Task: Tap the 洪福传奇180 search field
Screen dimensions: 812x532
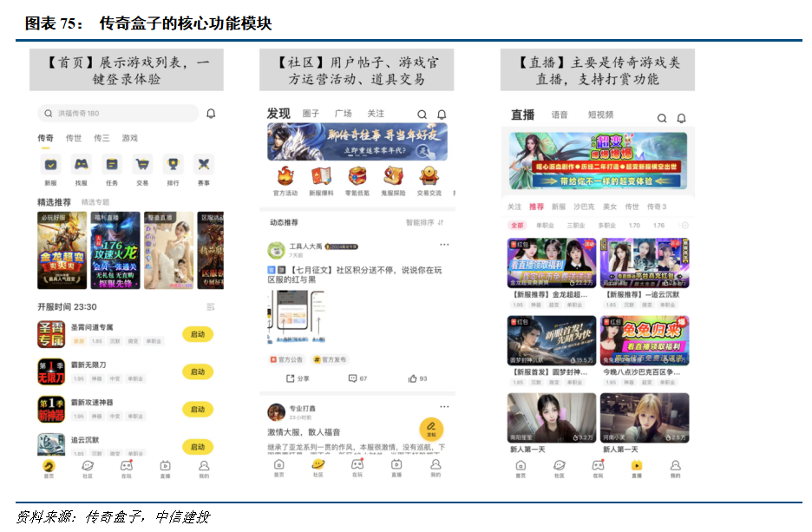Action: [x=118, y=114]
